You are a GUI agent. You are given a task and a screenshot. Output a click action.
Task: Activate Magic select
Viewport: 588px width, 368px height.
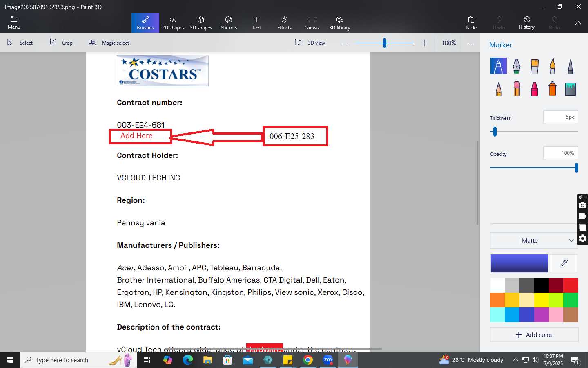[x=109, y=43]
